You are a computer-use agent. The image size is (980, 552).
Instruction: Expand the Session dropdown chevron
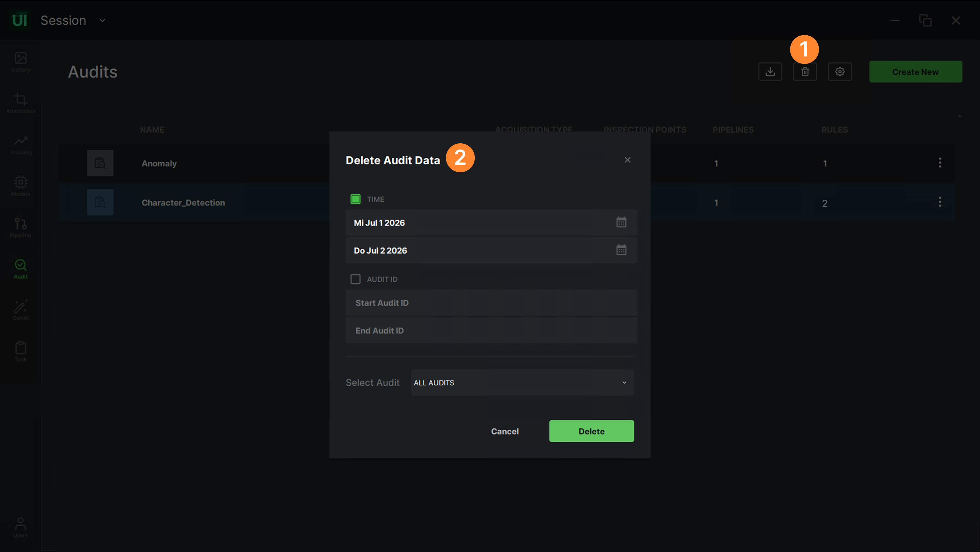click(x=102, y=20)
